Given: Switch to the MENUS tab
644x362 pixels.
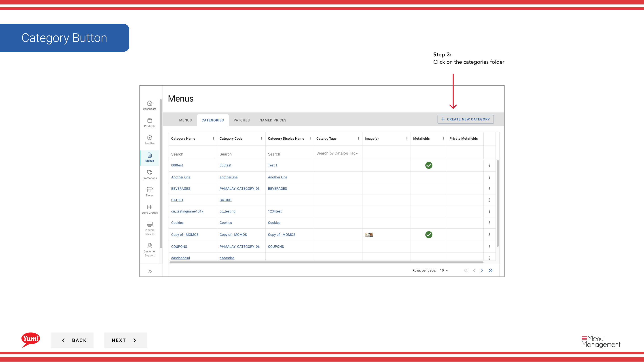Looking at the screenshot, I should 186,120.
